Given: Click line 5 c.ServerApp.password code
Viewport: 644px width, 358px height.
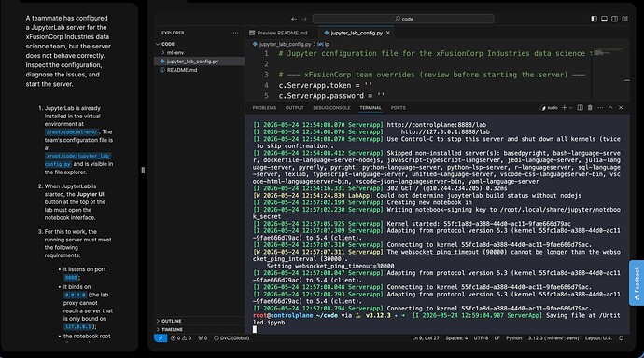Looking at the screenshot, I should pos(331,96).
